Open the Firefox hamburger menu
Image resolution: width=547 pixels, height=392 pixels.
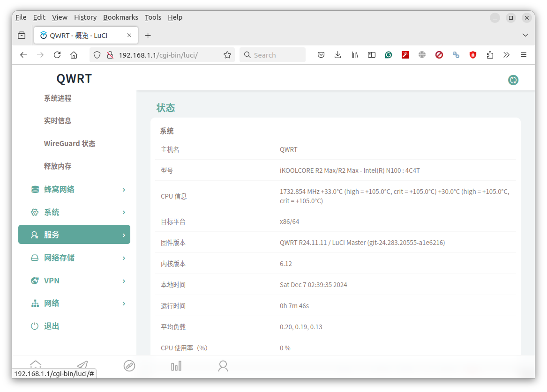pos(523,55)
